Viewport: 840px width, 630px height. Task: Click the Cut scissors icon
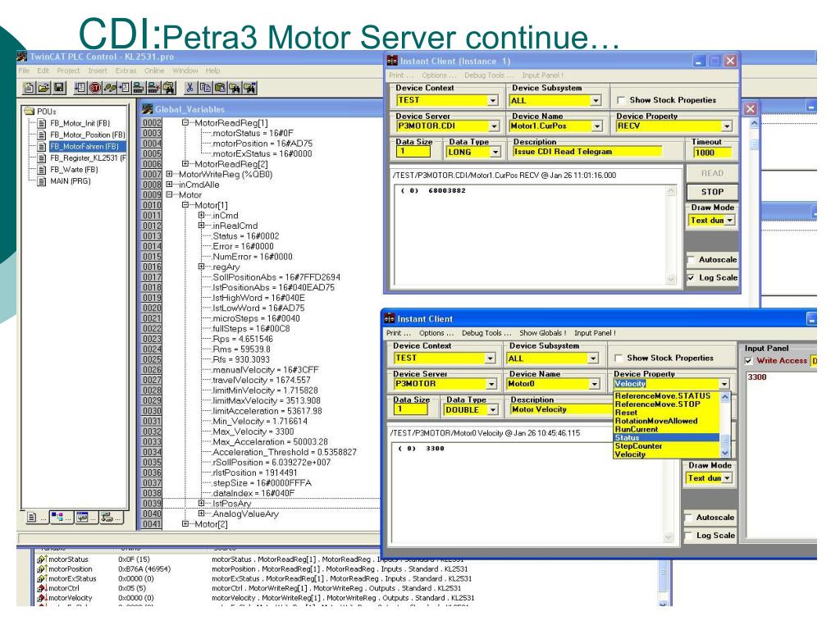189,87
